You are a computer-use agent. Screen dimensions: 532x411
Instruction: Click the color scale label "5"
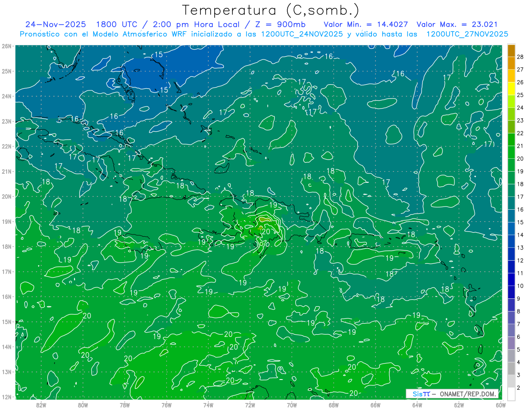tap(518, 350)
